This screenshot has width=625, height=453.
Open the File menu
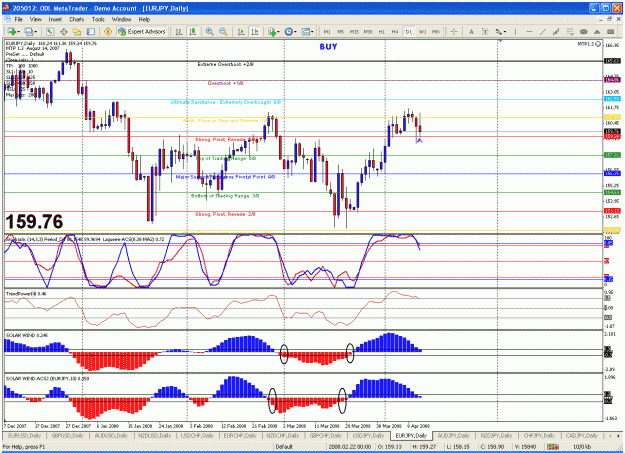[x=19, y=19]
